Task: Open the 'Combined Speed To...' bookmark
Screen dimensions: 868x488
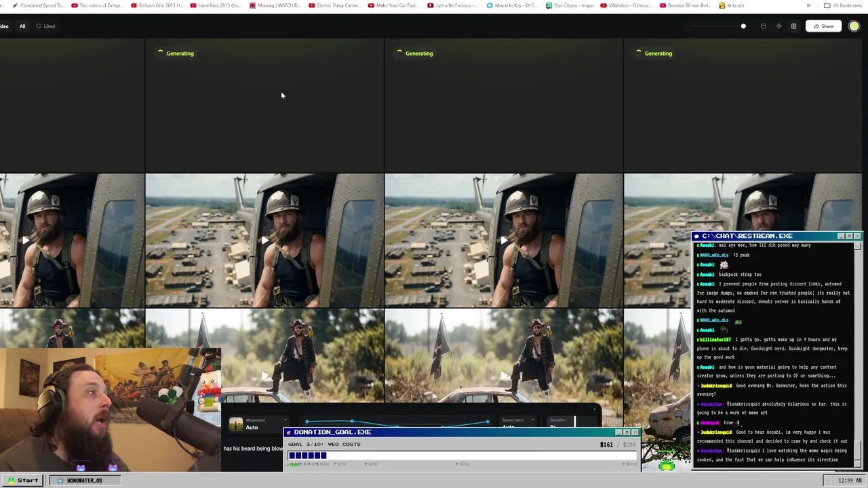Action: [38, 5]
